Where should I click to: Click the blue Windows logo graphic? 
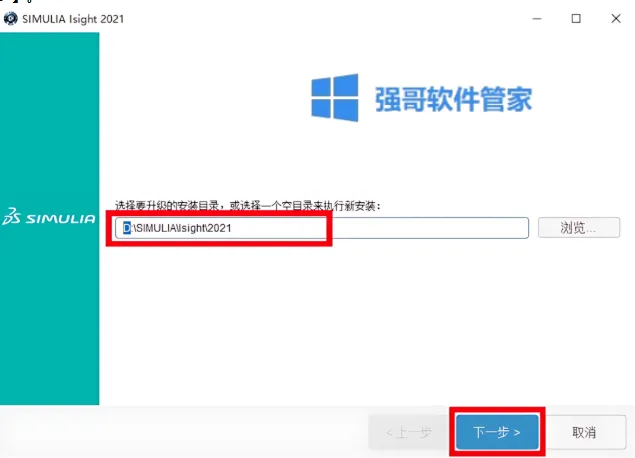(335, 98)
